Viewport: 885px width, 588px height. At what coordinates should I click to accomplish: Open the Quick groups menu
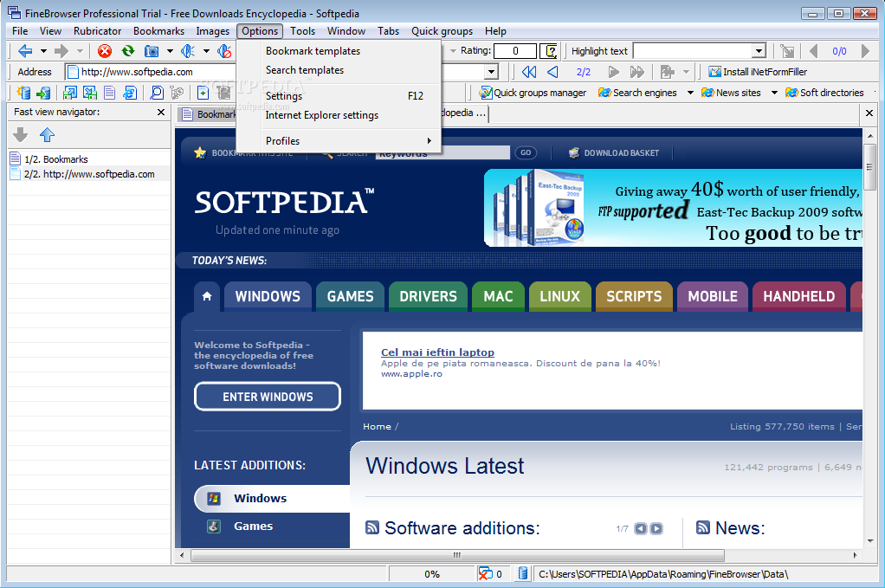pyautogui.click(x=442, y=31)
